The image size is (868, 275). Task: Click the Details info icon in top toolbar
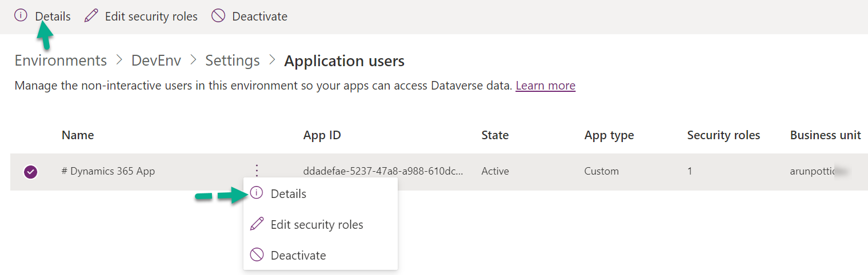click(x=21, y=16)
